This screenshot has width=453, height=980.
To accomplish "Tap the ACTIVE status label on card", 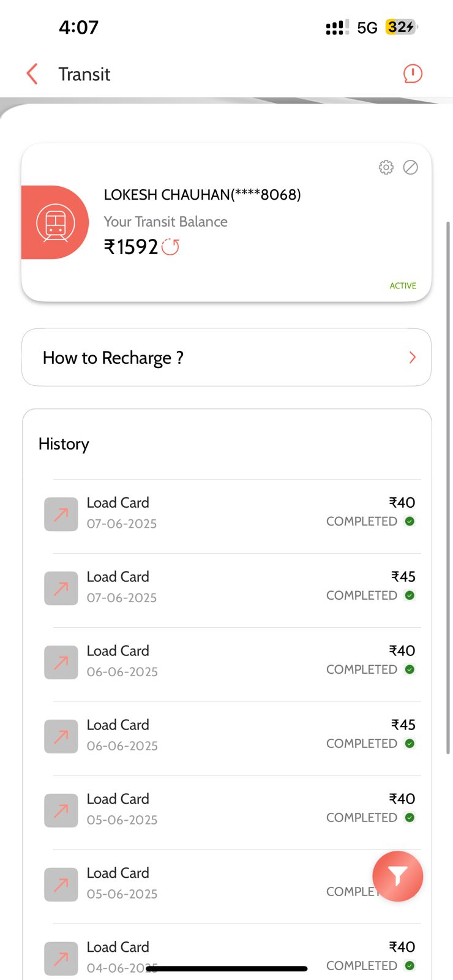I will (x=403, y=286).
